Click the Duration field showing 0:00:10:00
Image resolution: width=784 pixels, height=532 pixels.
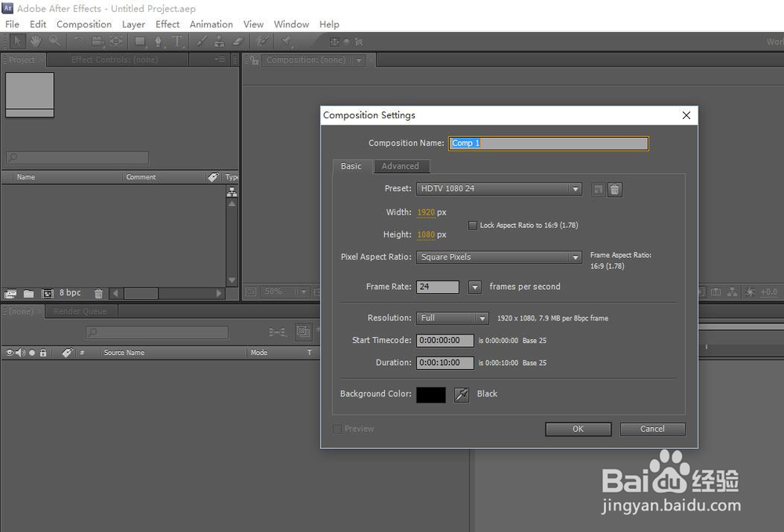click(445, 364)
